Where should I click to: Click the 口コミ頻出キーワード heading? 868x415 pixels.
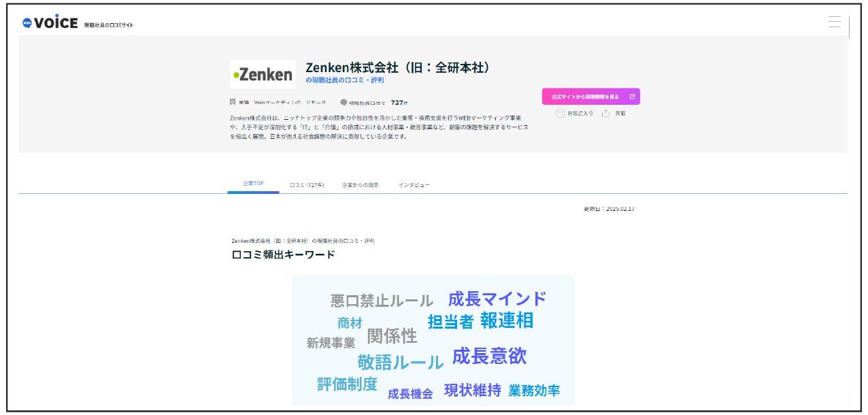coord(283,254)
